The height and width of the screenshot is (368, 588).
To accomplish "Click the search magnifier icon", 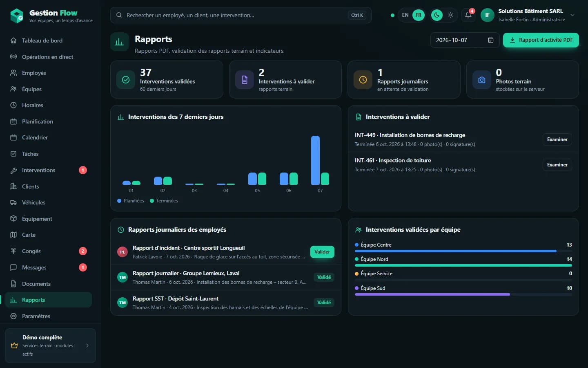I will [x=119, y=15].
